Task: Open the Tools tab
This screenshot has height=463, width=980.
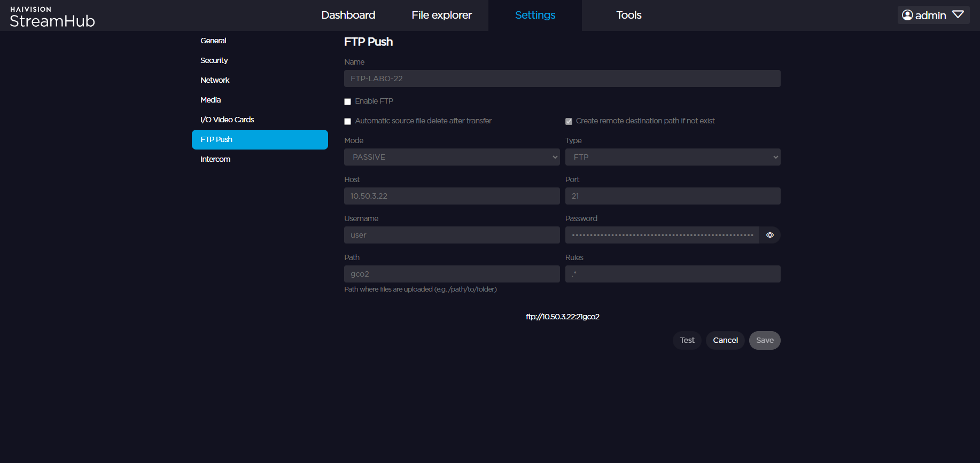Action: pyautogui.click(x=628, y=15)
